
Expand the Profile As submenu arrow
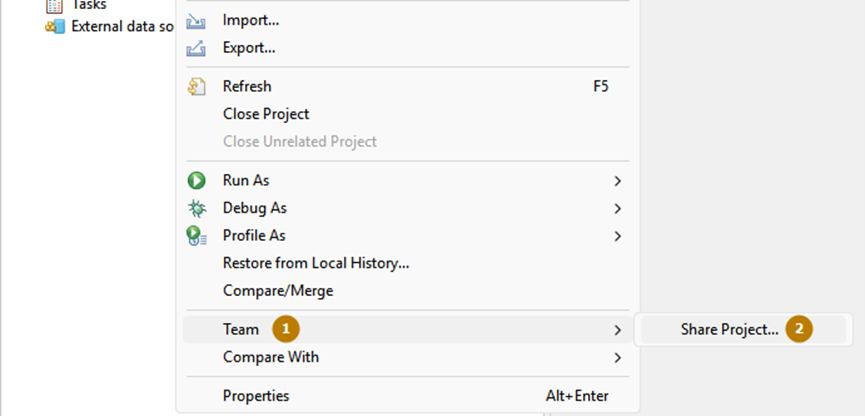tap(618, 236)
